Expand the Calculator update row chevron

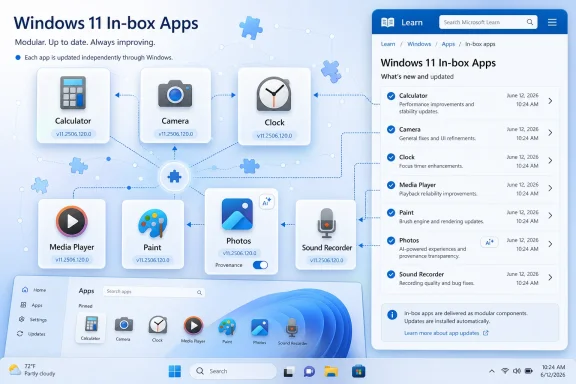point(550,101)
